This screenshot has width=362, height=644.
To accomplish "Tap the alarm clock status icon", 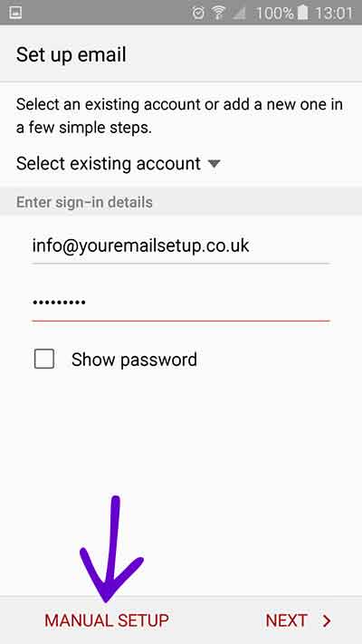I will 199,13.
